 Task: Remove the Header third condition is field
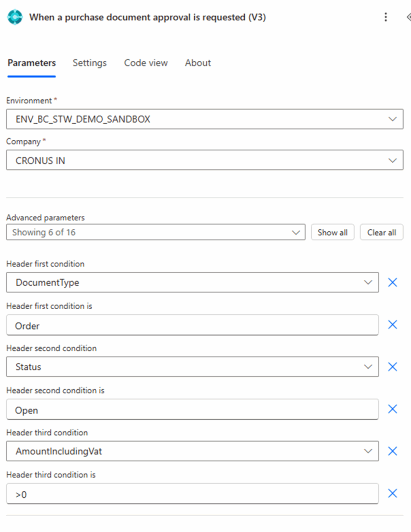pos(393,494)
